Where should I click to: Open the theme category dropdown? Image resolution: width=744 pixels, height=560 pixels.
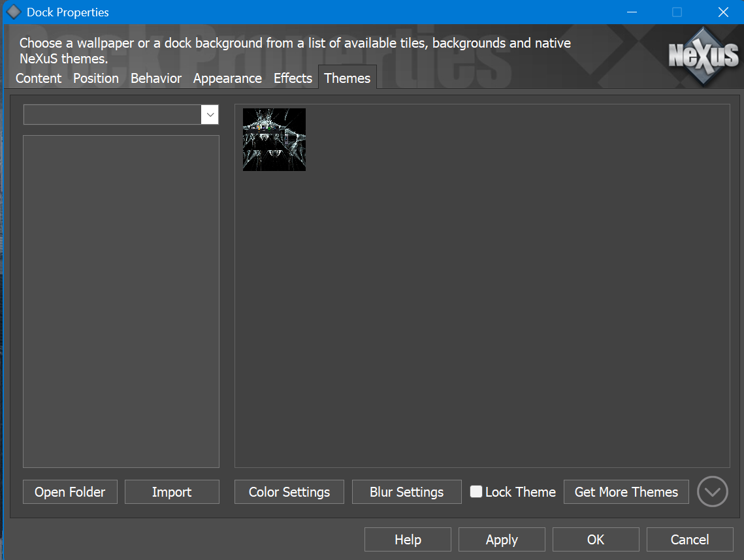tap(210, 115)
